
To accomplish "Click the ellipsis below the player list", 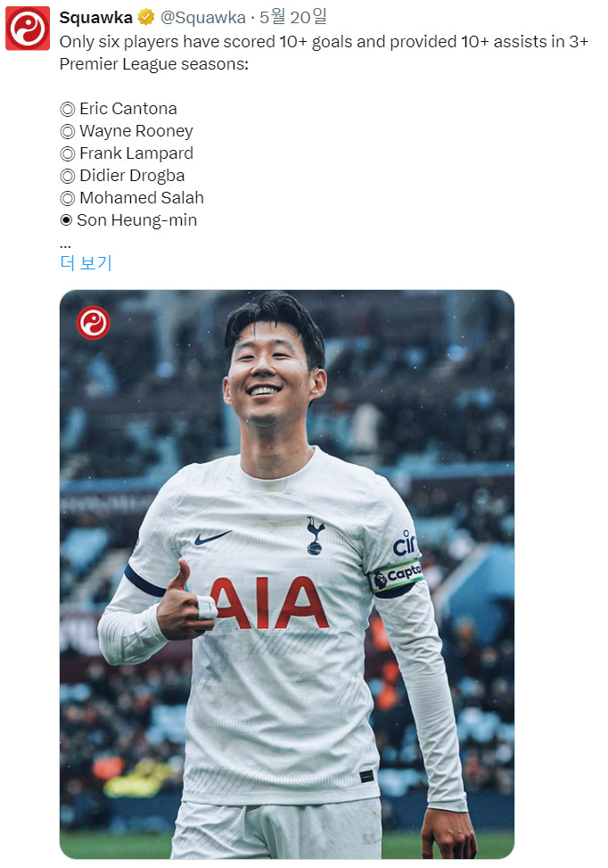I will point(65,246).
